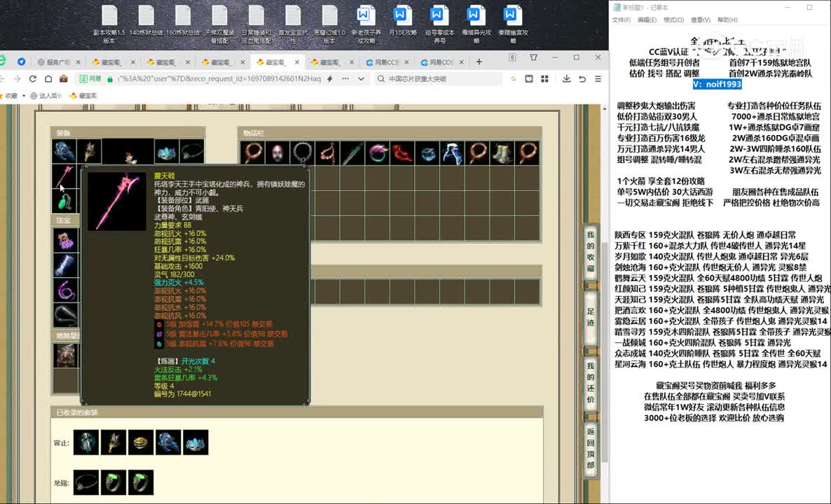This screenshot has width=831, height=504.
Task: Select the blue robe item in inventory
Action: point(452,153)
